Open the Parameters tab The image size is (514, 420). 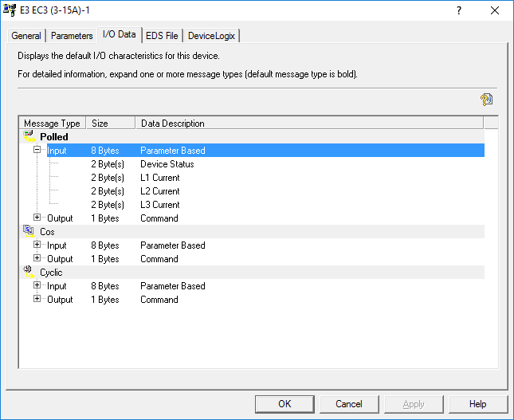(x=72, y=36)
